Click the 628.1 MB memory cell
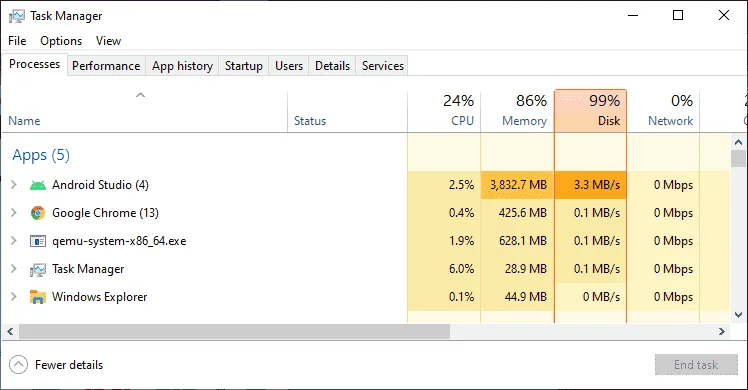This screenshot has width=748, height=390. 517,241
